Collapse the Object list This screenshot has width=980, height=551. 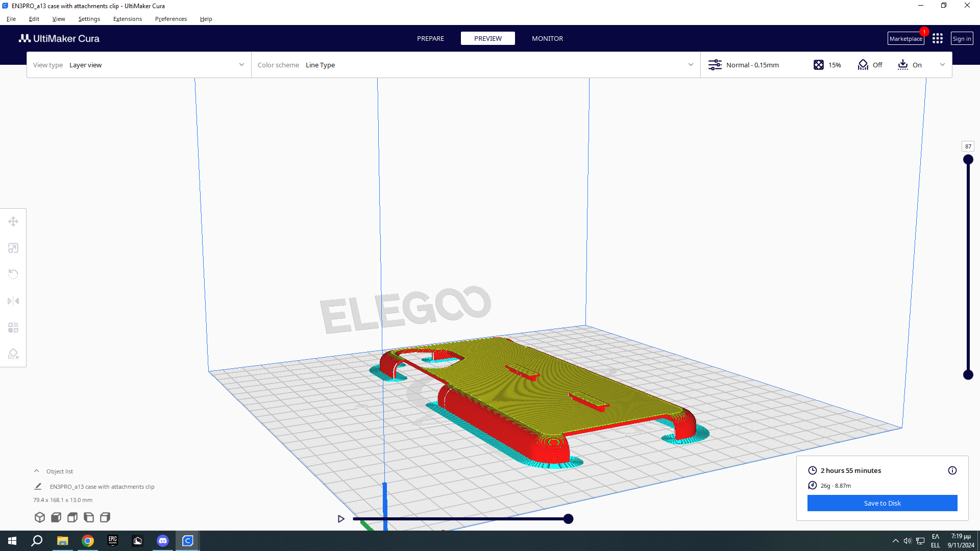(37, 471)
